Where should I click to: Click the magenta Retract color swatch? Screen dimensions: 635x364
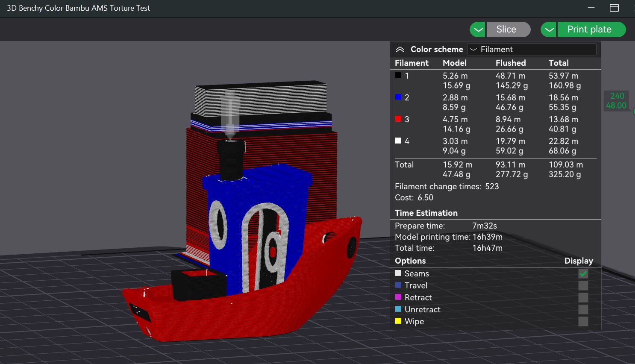click(x=398, y=297)
